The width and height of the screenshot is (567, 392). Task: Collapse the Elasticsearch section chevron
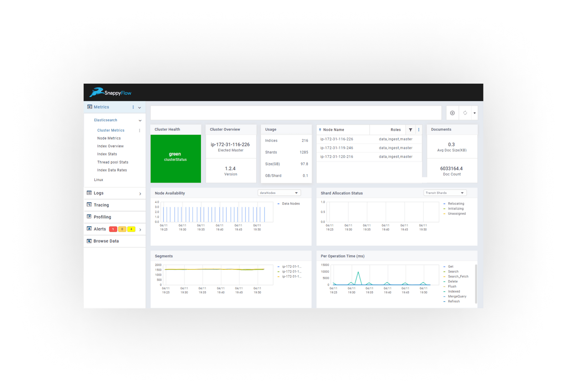pyautogui.click(x=140, y=120)
